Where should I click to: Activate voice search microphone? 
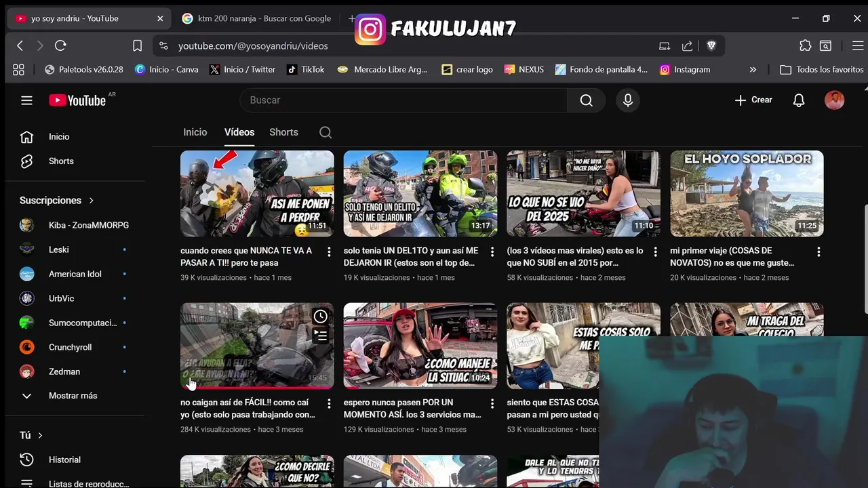[628, 100]
